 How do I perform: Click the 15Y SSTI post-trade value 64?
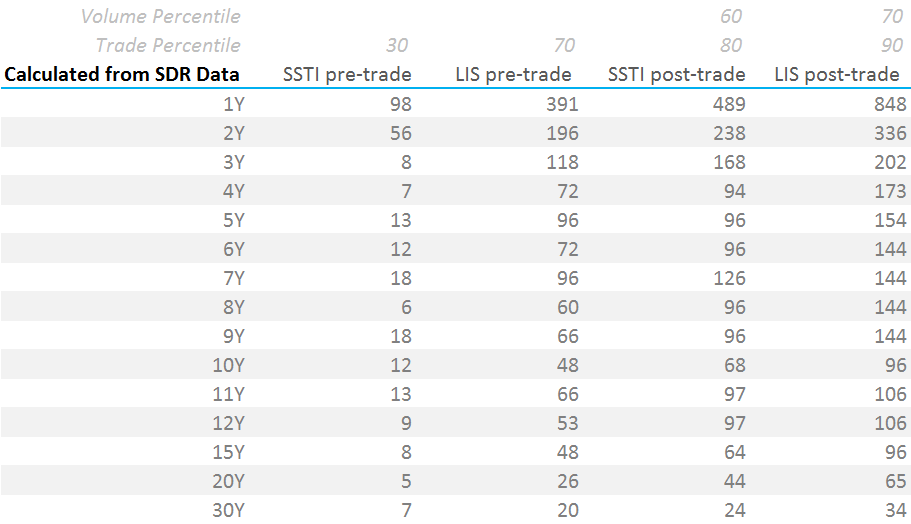coord(735,453)
